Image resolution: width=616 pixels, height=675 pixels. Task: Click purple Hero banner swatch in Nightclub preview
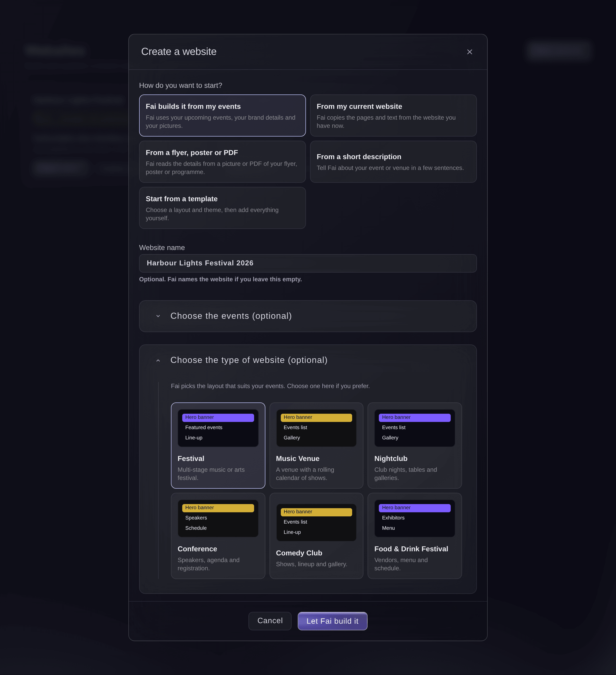point(415,418)
